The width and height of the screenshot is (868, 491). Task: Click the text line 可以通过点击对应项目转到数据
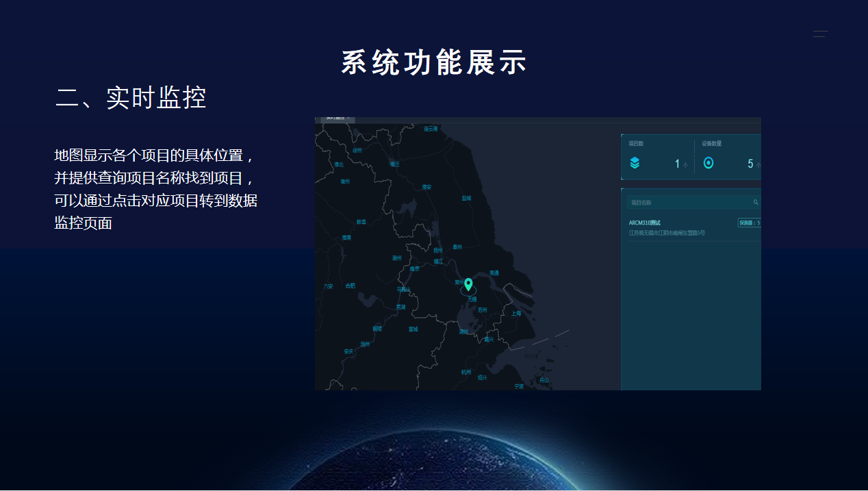click(156, 201)
